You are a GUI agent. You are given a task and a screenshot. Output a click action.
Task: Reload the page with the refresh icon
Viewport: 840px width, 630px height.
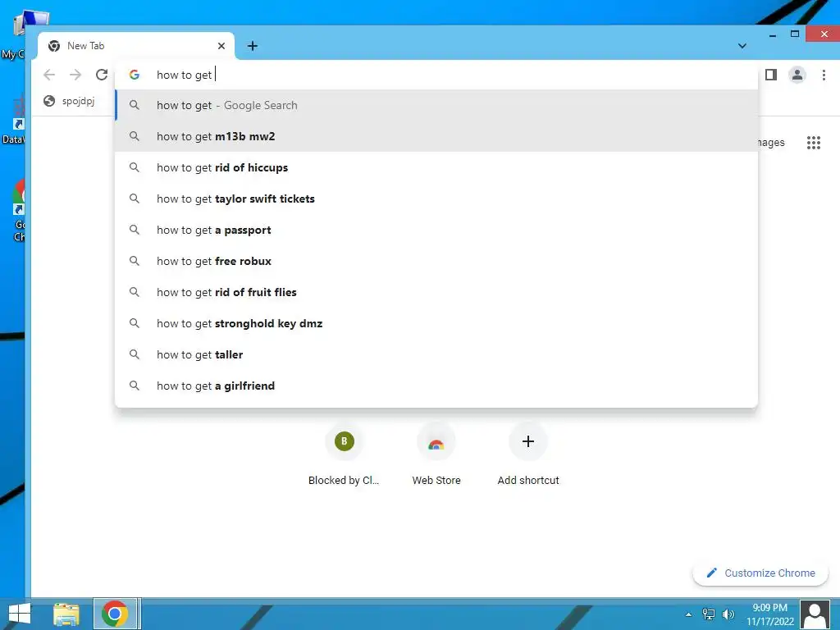tap(102, 75)
